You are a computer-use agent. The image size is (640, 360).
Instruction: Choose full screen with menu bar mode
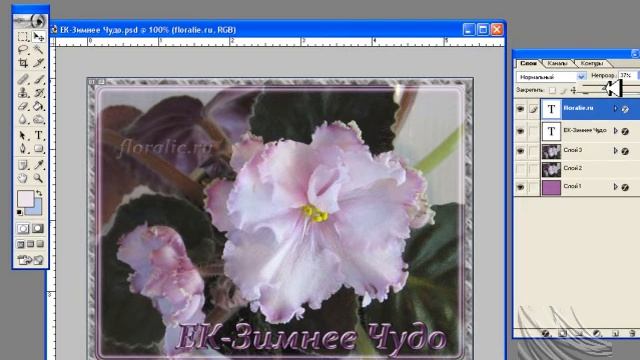coord(31,244)
